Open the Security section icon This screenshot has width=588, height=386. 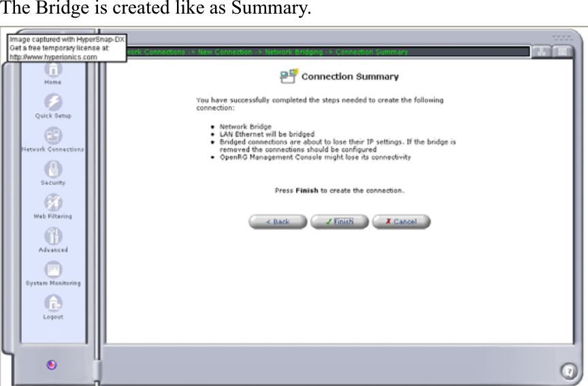[53, 169]
